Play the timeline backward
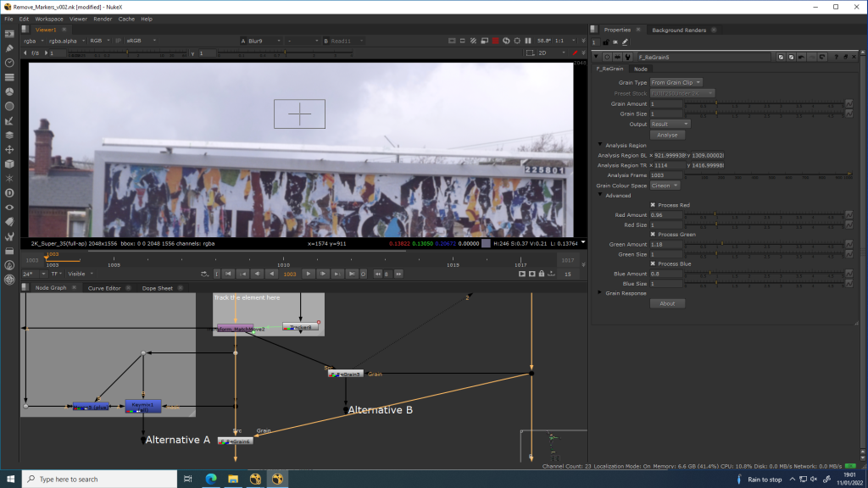Screen dimensions: 868x488 (271, 274)
